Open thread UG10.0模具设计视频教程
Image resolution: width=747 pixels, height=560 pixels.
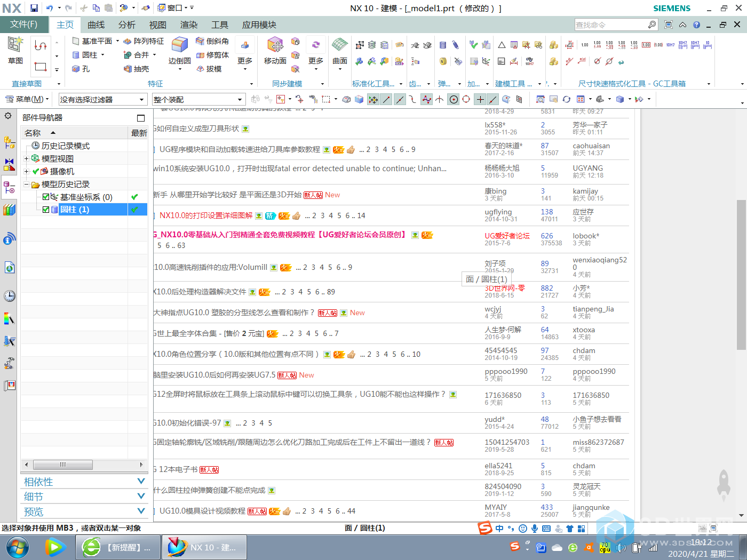202,511
